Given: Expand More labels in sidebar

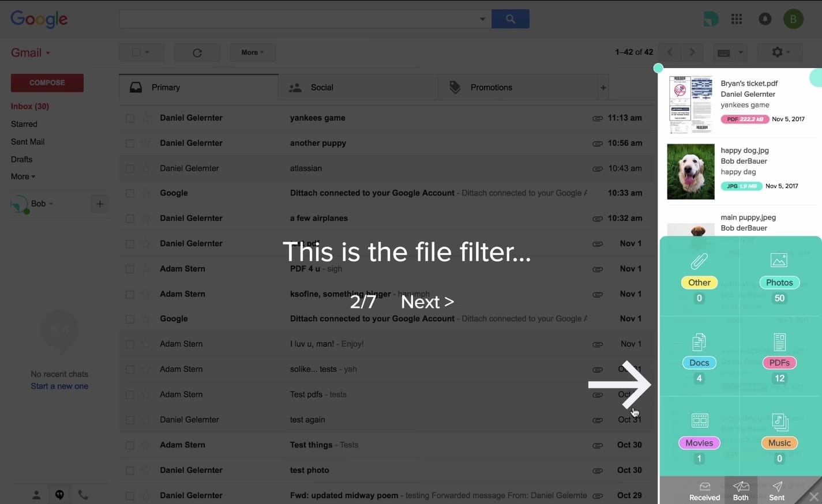Looking at the screenshot, I should point(23,176).
